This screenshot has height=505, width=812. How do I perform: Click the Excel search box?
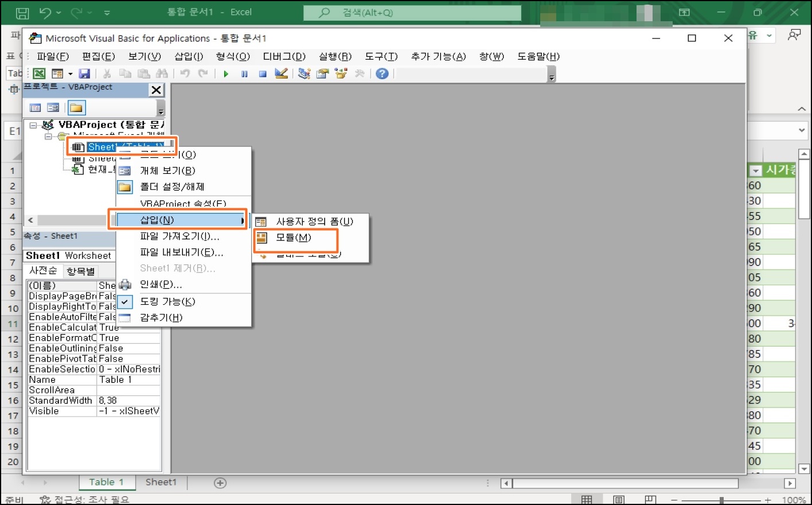click(x=412, y=12)
